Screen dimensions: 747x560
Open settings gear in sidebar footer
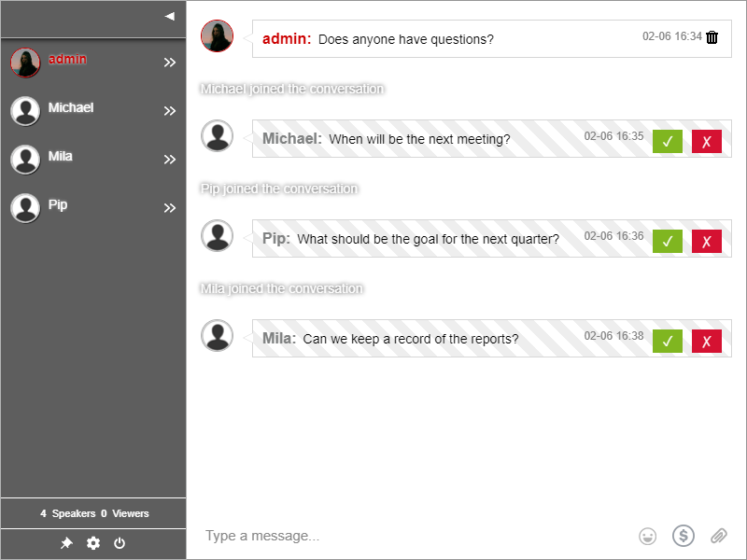click(x=93, y=543)
